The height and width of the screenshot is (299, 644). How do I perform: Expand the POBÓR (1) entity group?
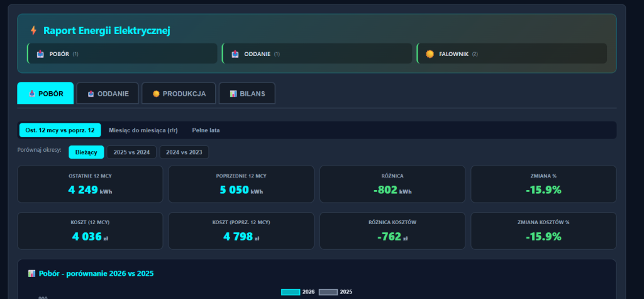coord(123,54)
